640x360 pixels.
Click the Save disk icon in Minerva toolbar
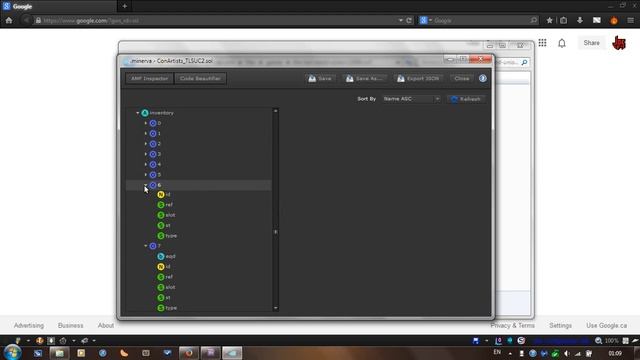[x=312, y=78]
